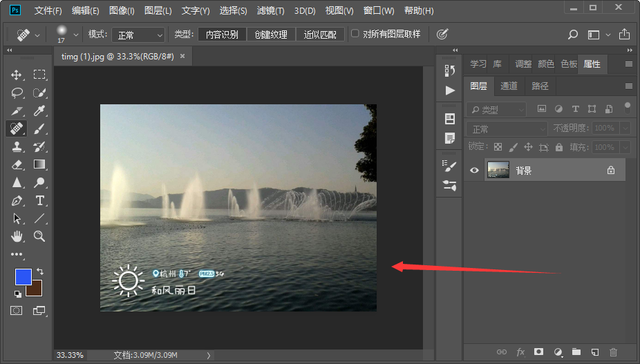Switch to the 通道 tab
Image resolution: width=640 pixels, height=364 pixels.
pyautogui.click(x=509, y=86)
